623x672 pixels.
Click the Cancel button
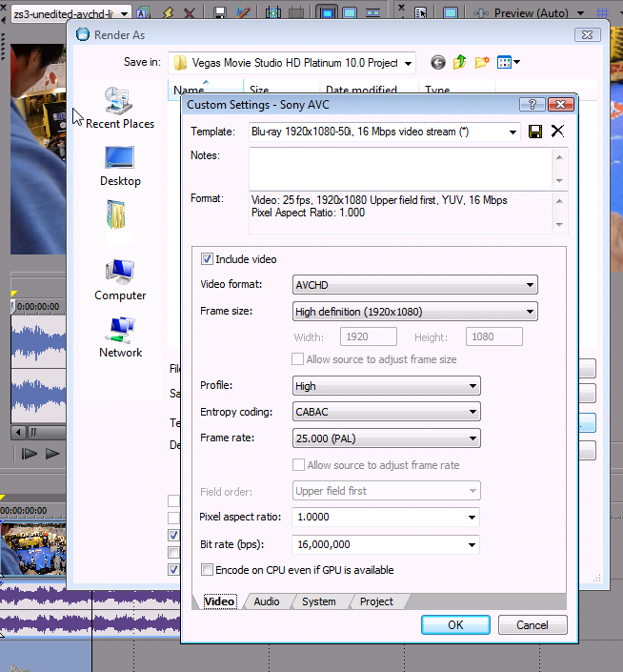pos(533,625)
